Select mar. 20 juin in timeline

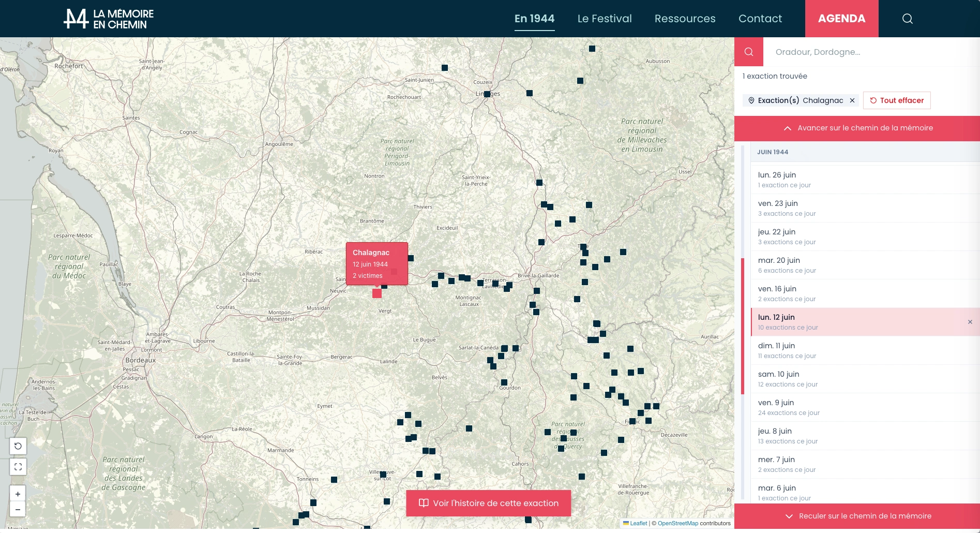[865, 265]
